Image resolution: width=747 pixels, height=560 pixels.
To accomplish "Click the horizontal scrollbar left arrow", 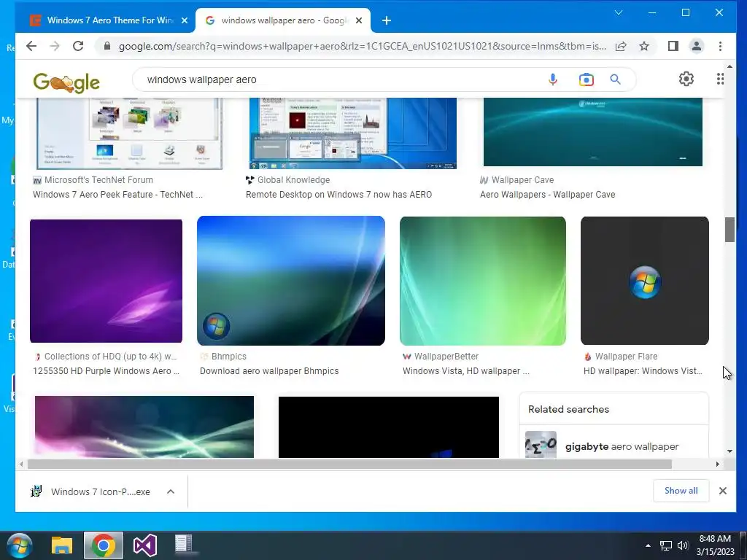I will click(x=21, y=464).
